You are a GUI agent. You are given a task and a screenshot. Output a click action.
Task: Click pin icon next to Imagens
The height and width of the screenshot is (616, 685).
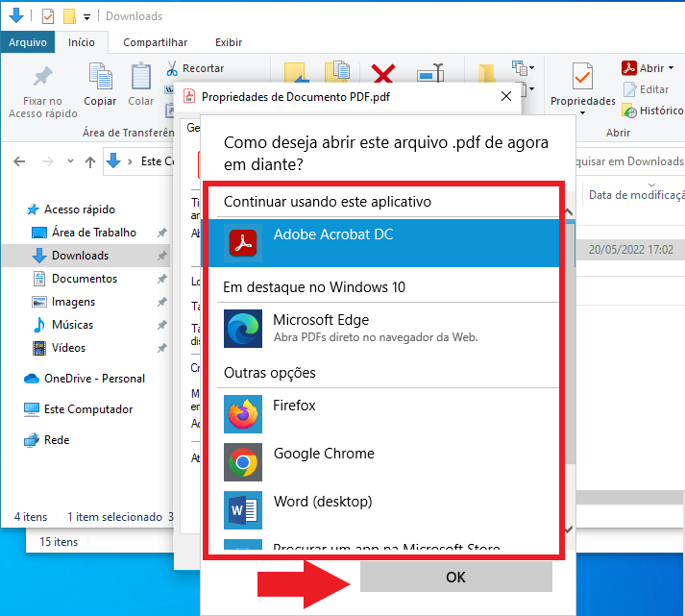162,302
